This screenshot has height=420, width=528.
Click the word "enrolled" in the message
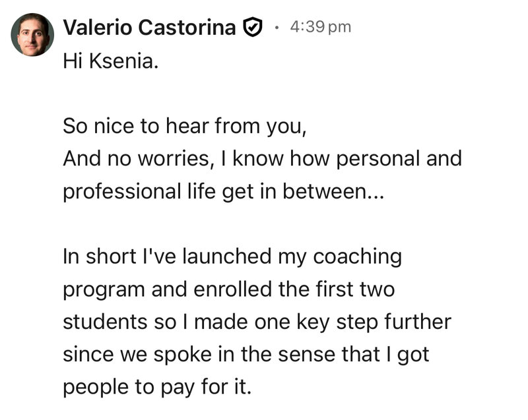tap(232, 289)
